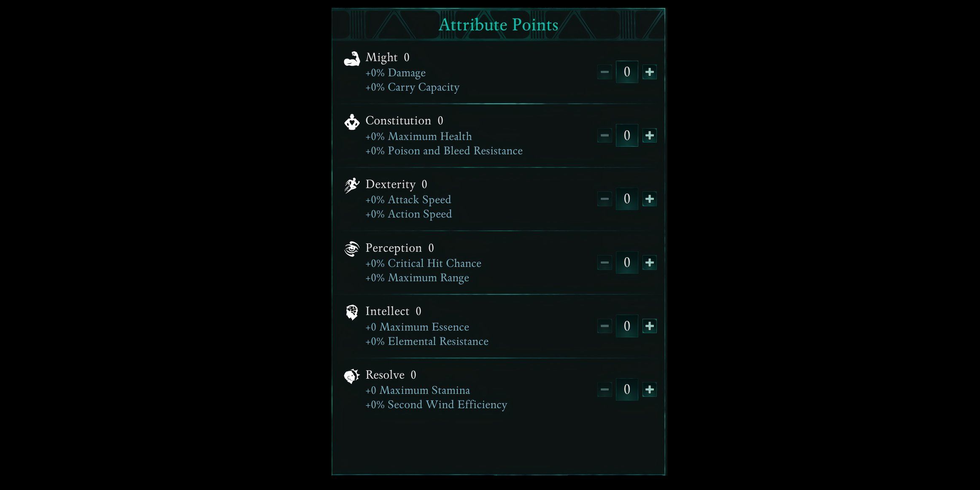This screenshot has height=490, width=980.
Task: Add a point to Constitution
Action: 649,135
